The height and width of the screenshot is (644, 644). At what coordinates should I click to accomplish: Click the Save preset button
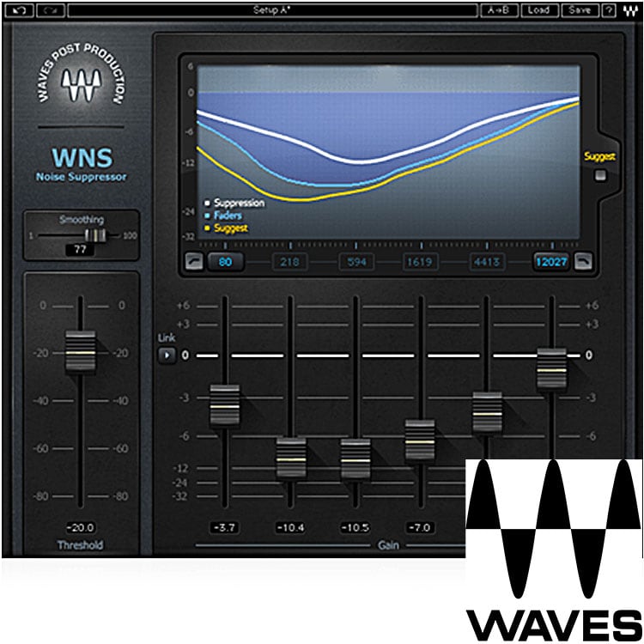coord(580,10)
